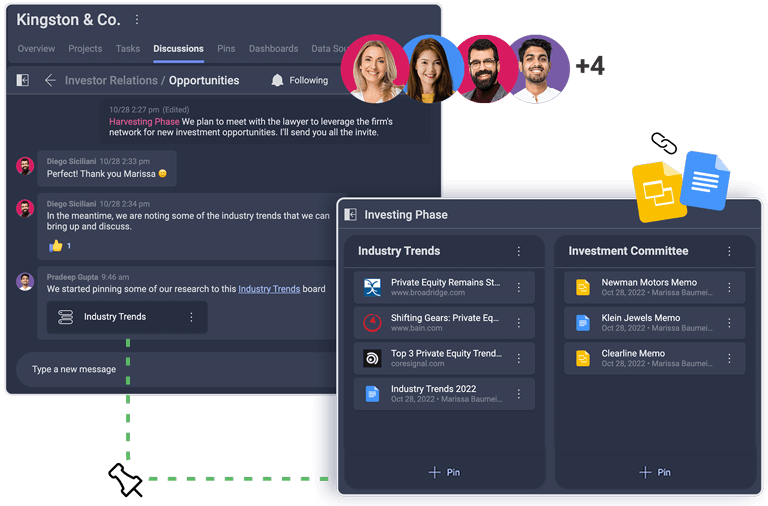768x506 pixels.
Task: Open more options for Shifting Gears pin
Action: point(519,323)
